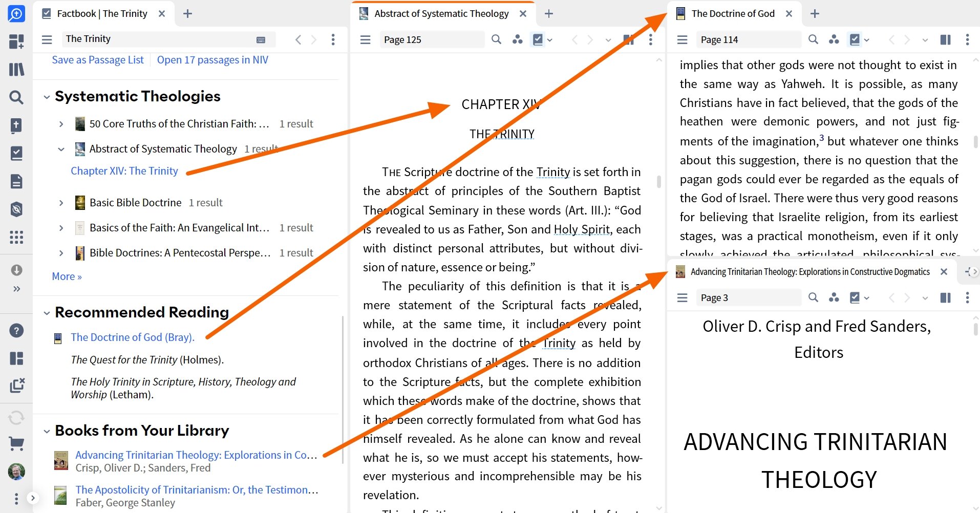Screen dimensions: 980x513
Task: Open the Bible icon in left sidebar
Action: click(x=16, y=125)
